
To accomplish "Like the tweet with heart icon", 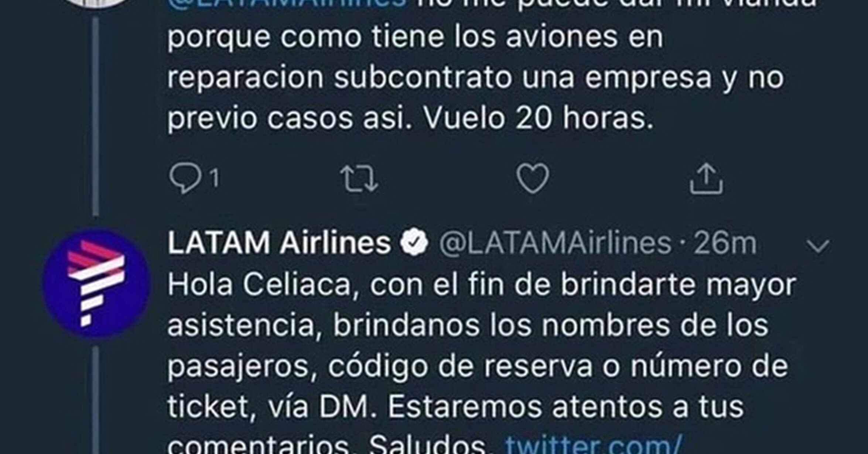I will 533,178.
